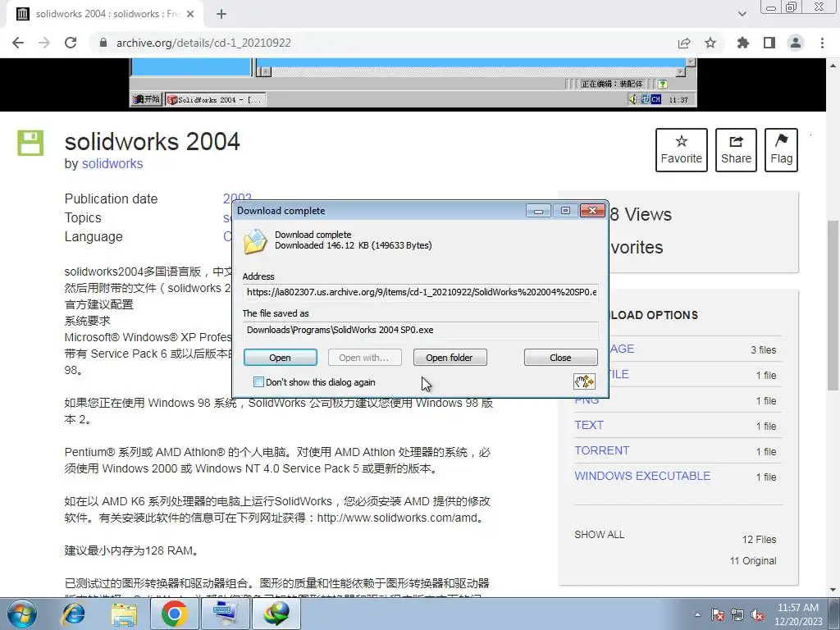Click the keyboard computer taskbar icon
This screenshot has width=840, height=630.
(x=225, y=614)
